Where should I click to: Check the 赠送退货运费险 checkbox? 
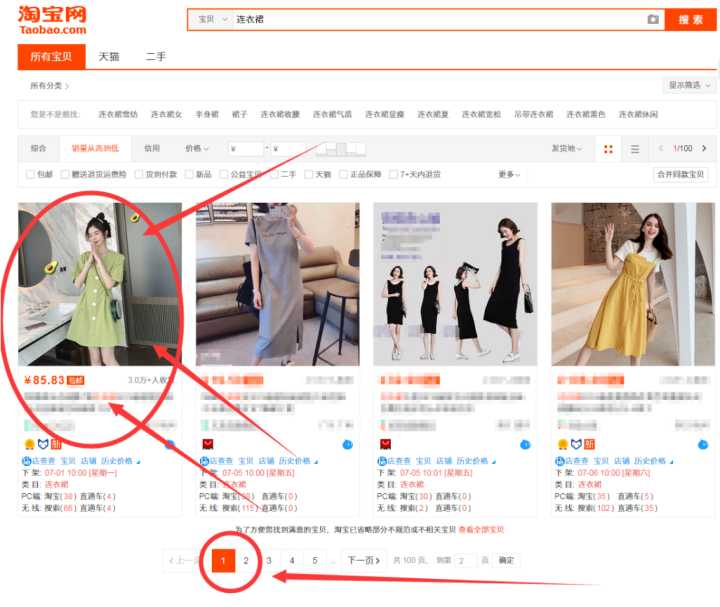65,174
